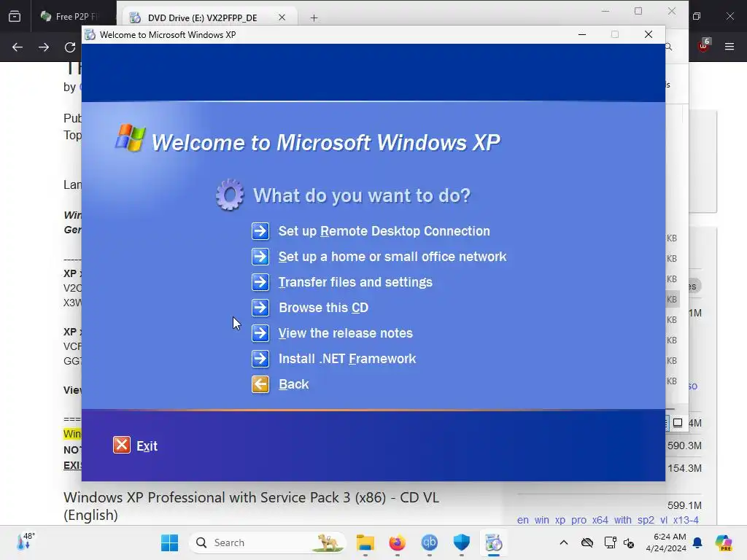The image size is (747, 560).
Task: Click arrow icon beside Install .NET Framework
Action: click(x=260, y=359)
